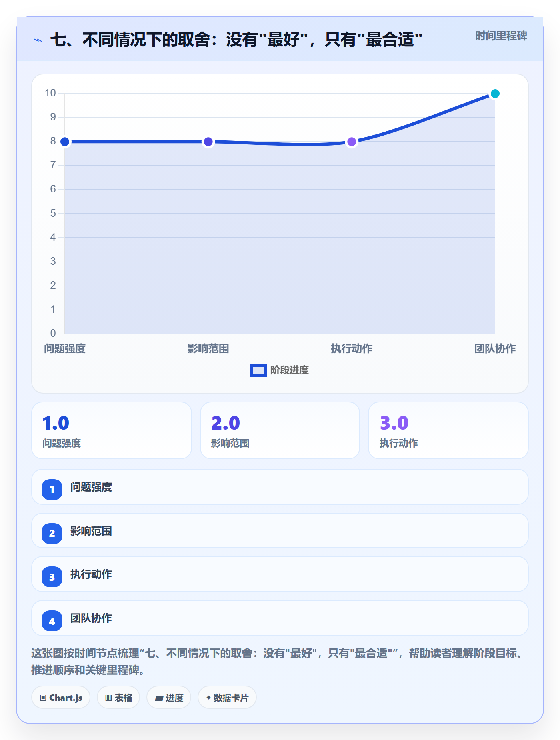Select the cyan 团队协作 data point at value 10
The height and width of the screenshot is (740, 560).
[x=495, y=94]
